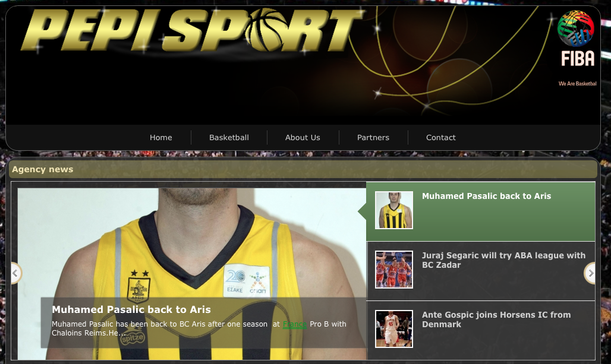Open the Basketball menu item
This screenshot has height=364, width=611.
point(229,137)
